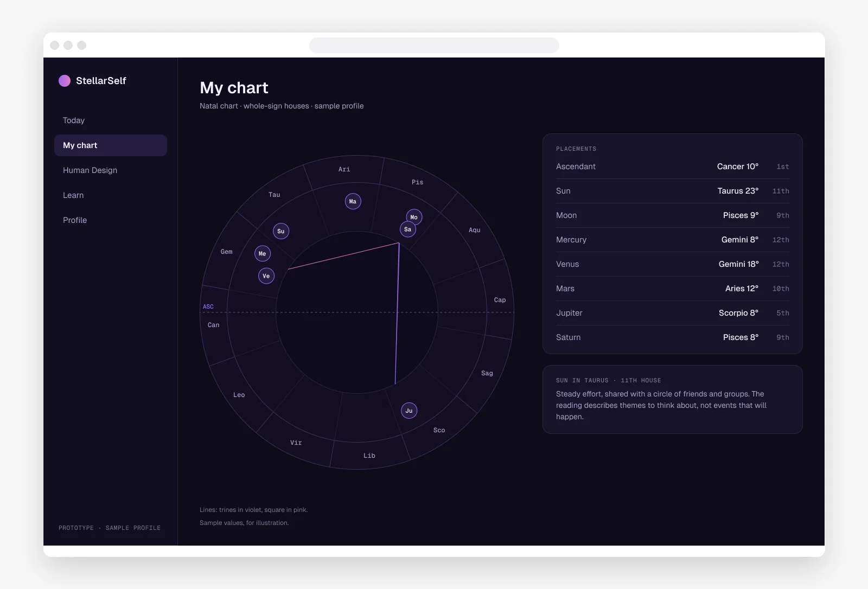Image resolution: width=868 pixels, height=589 pixels.
Task: Click the 5th house label
Action: coord(783,313)
